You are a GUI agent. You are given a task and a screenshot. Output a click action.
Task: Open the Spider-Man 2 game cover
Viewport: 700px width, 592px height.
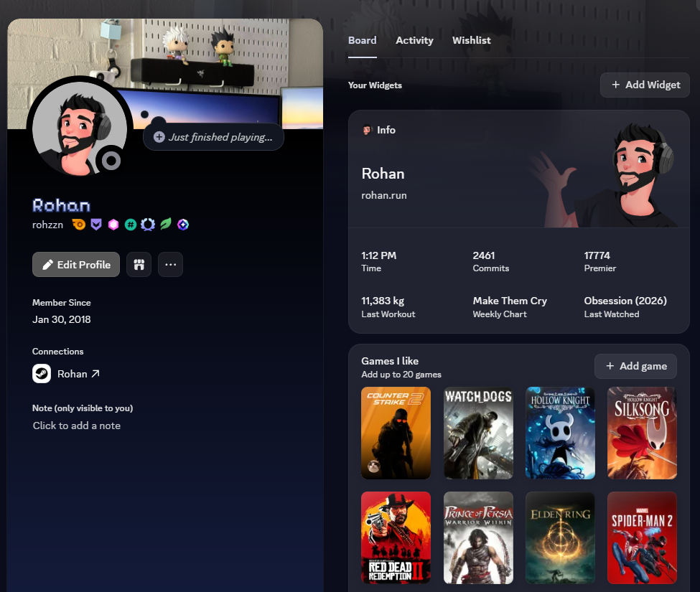(x=642, y=538)
